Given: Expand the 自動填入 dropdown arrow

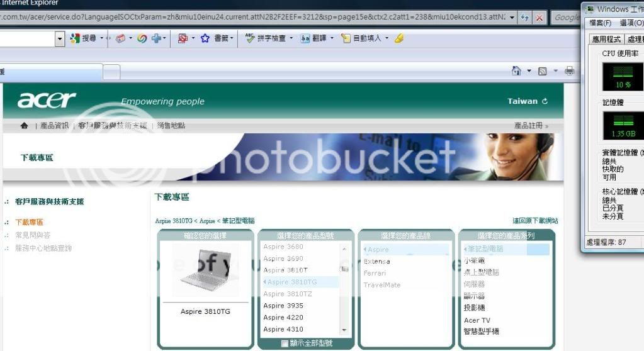Looking at the screenshot, I should (387, 38).
